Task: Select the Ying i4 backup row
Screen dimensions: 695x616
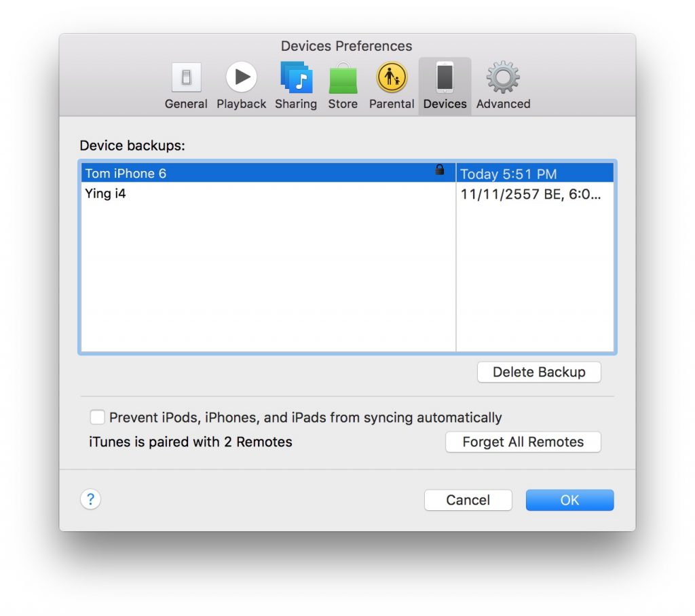Action: (x=105, y=193)
